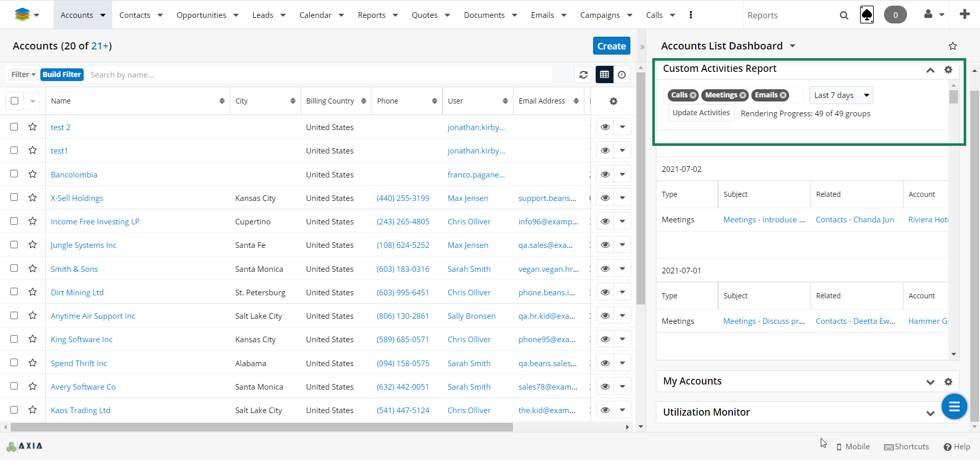Image resolution: width=980 pixels, height=460 pixels.
Task: Open Custom Activities Report gear settings
Action: tap(948, 69)
